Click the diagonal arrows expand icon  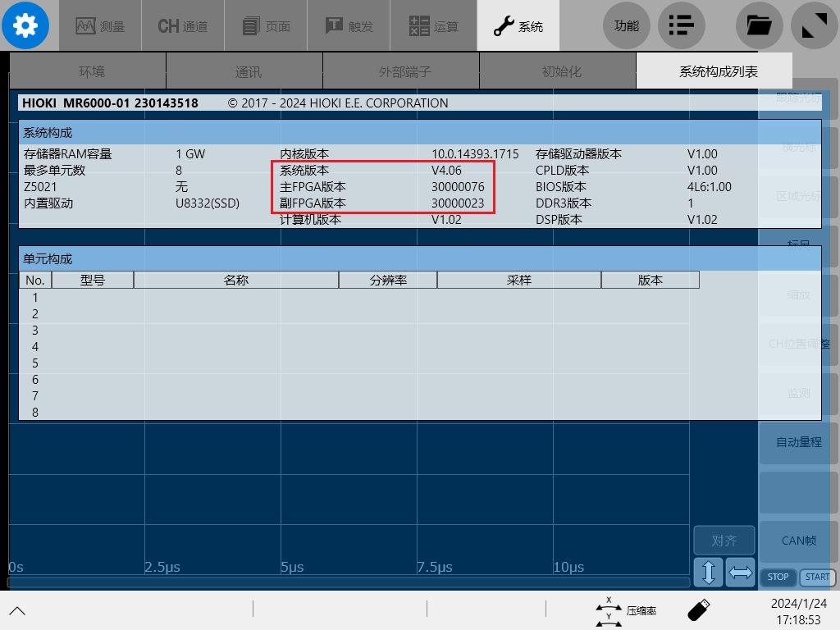[x=815, y=25]
